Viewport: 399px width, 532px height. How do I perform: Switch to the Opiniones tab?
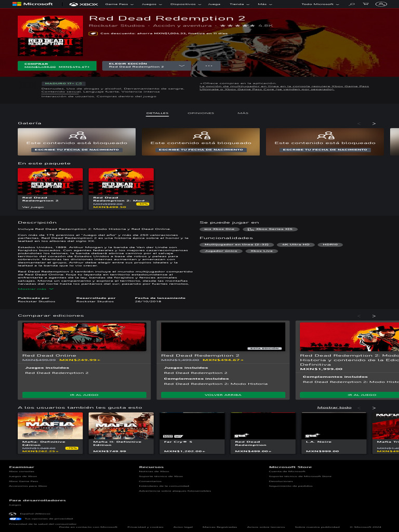pyautogui.click(x=201, y=113)
